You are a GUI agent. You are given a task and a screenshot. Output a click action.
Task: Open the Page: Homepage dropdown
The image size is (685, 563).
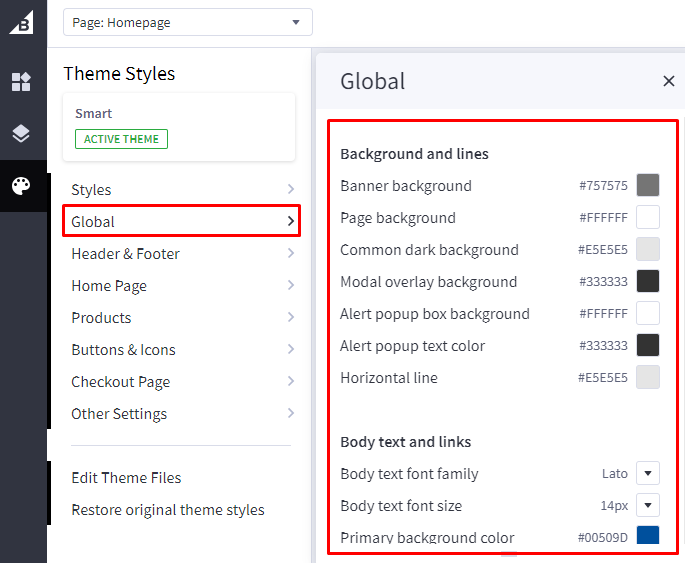[x=187, y=22]
